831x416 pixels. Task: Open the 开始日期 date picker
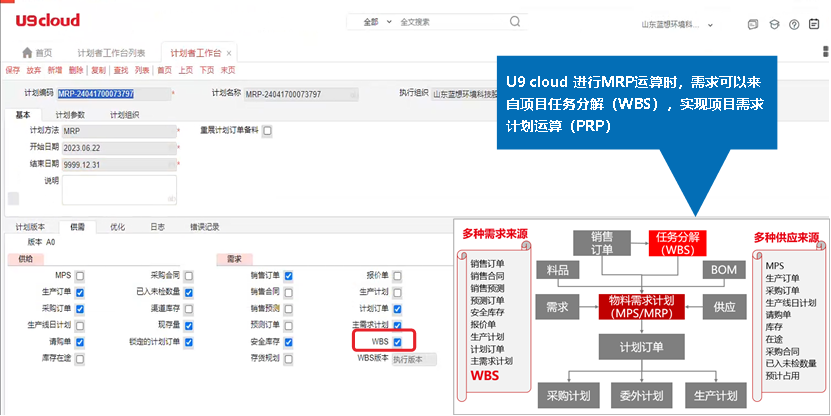(x=119, y=148)
